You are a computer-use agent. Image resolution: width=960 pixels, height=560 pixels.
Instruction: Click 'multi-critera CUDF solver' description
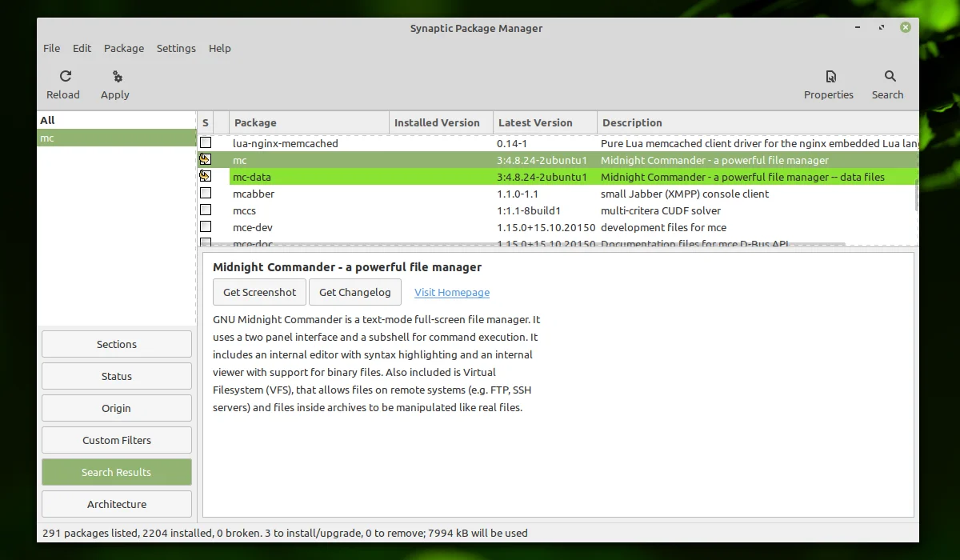pos(661,210)
